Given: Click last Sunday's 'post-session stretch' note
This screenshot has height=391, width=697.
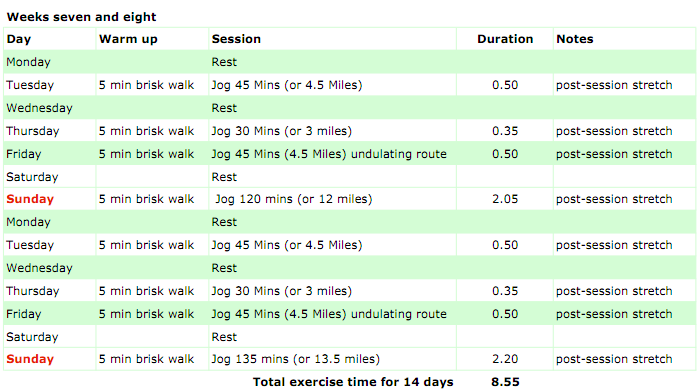Looking at the screenshot, I should (x=614, y=359).
